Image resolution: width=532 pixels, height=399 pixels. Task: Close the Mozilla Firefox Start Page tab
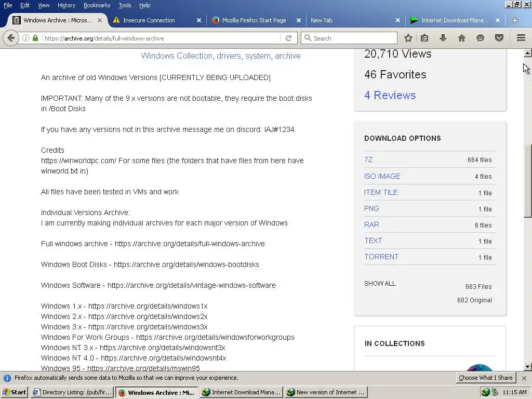coord(299,20)
